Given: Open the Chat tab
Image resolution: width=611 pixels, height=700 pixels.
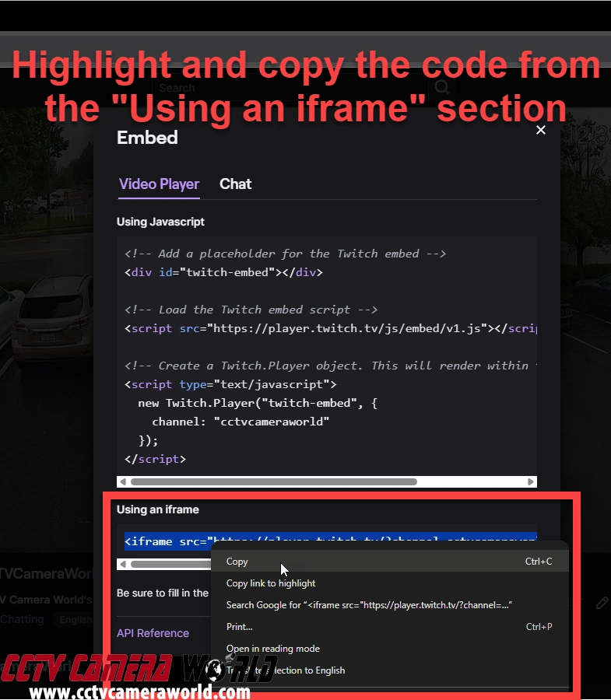Looking at the screenshot, I should 235,184.
